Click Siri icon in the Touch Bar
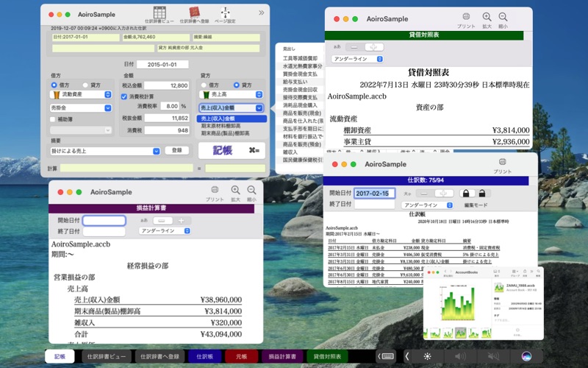 click(x=526, y=356)
